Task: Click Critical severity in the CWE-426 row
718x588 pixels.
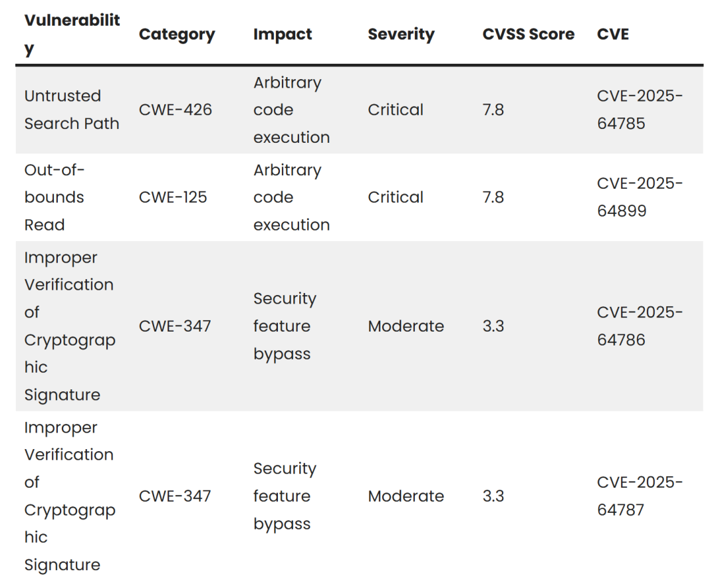Action: (396, 110)
